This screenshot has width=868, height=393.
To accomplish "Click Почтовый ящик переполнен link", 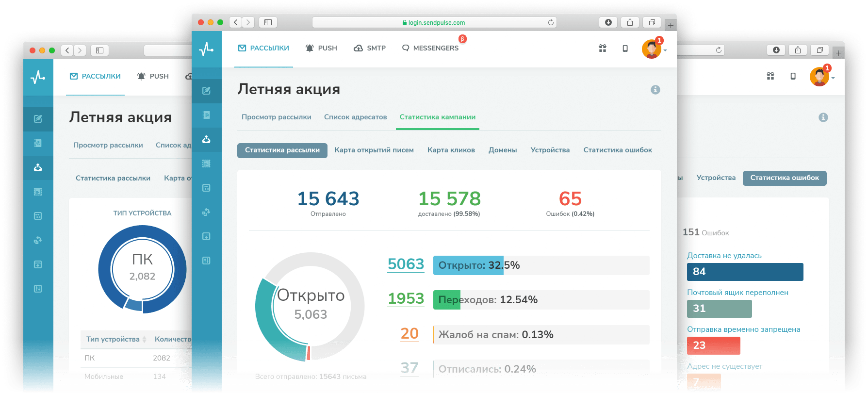I will tap(737, 293).
